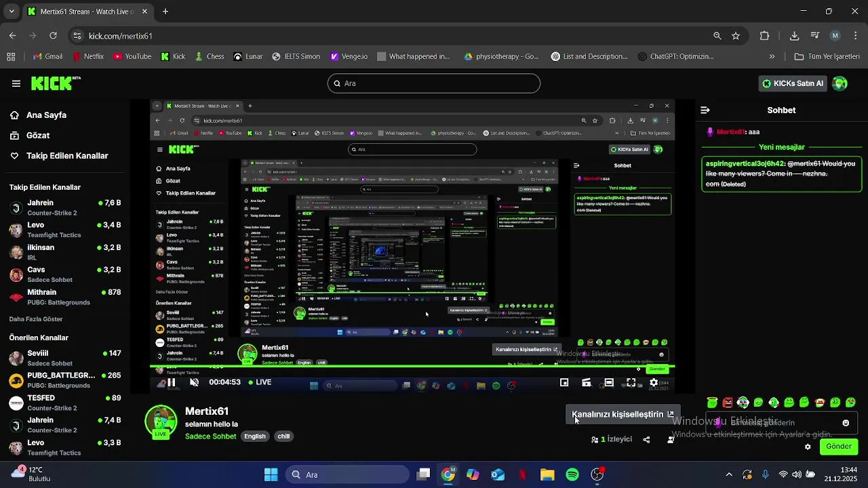Collapse the Sohbet chat panel
Image resolution: width=868 pixels, height=488 pixels.
(x=705, y=110)
